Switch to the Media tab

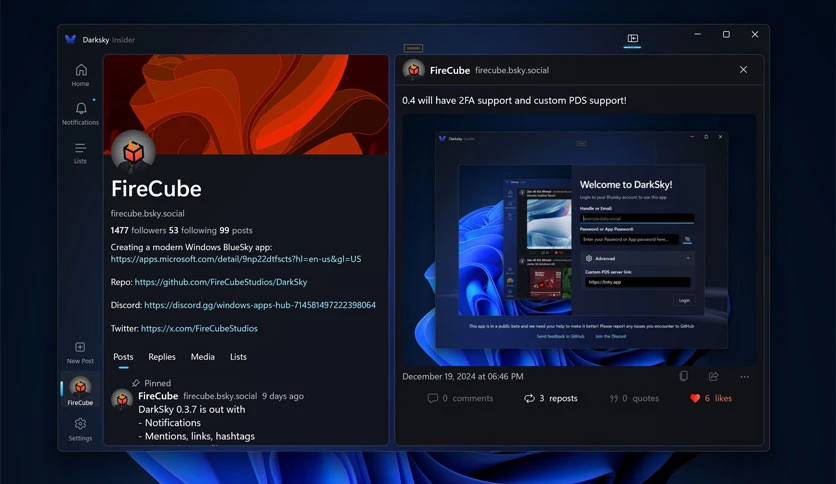(x=203, y=357)
